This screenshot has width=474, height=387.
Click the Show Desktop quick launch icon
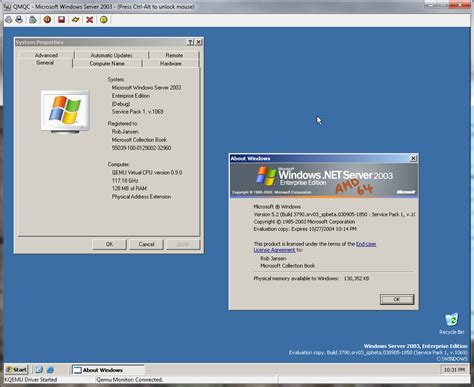tap(39, 370)
